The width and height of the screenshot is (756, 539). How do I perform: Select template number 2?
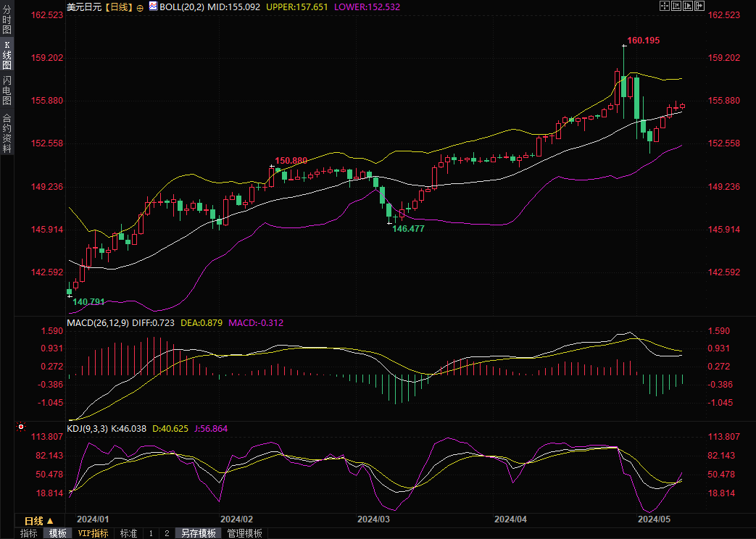point(167,533)
